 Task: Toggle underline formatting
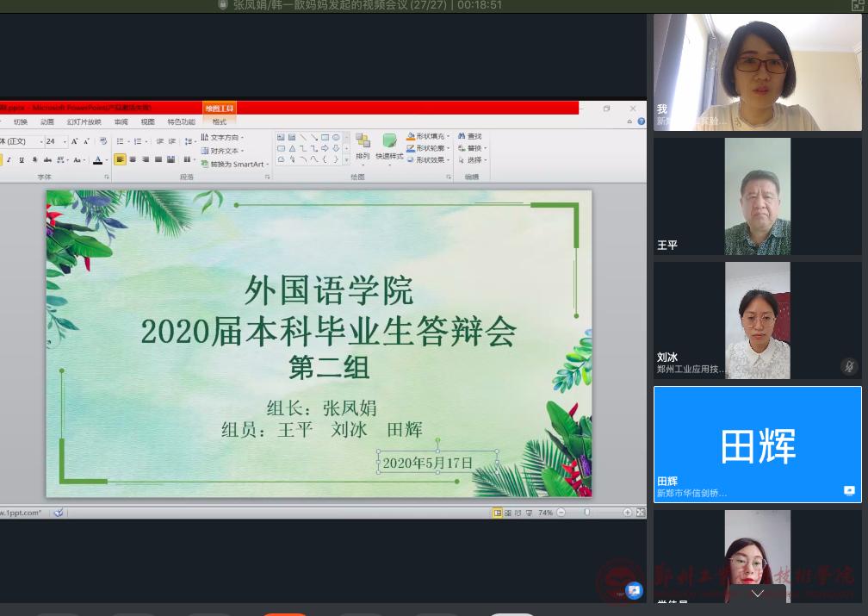click(x=21, y=160)
